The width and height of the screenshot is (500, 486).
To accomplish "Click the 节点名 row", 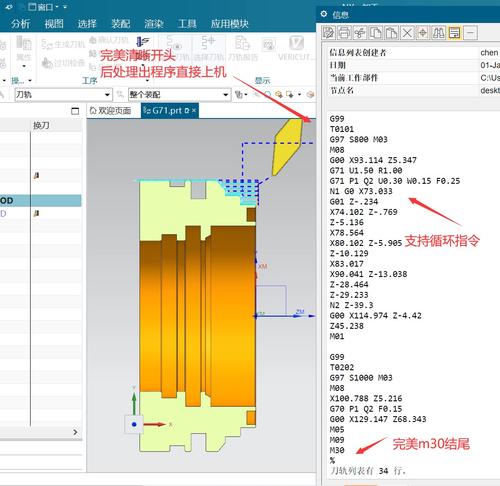I will point(413,90).
